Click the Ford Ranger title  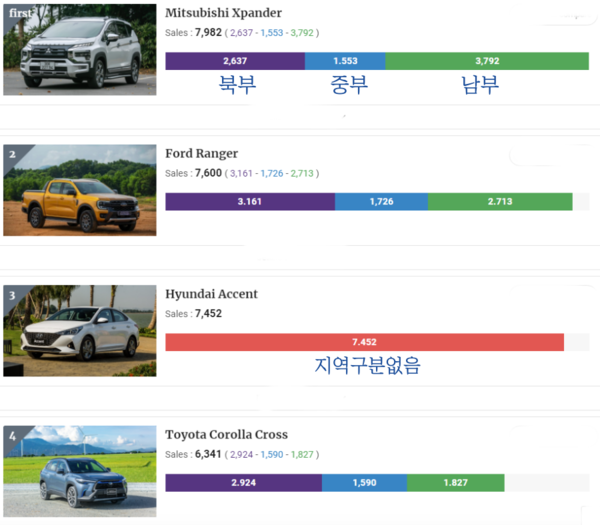coord(202,153)
